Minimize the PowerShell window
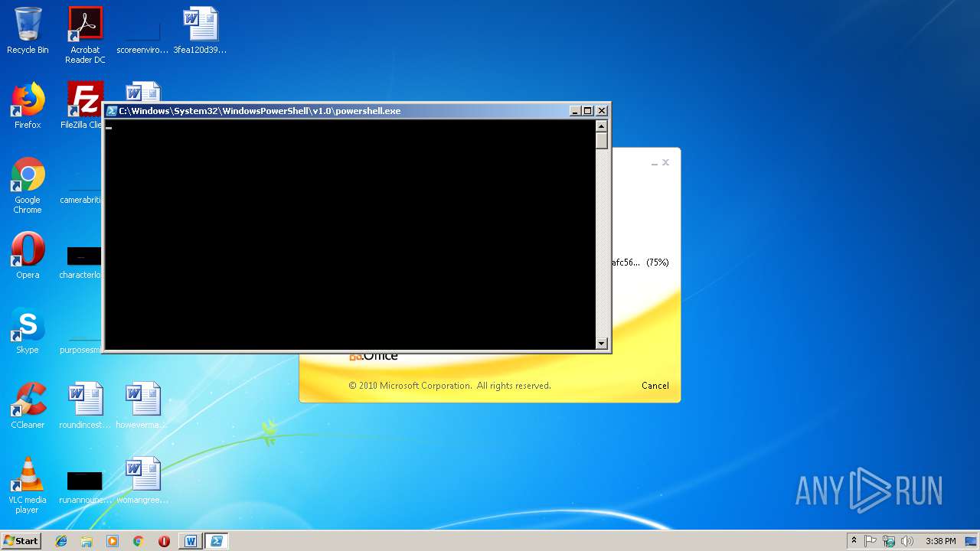This screenshot has width=980, height=551. [x=575, y=111]
